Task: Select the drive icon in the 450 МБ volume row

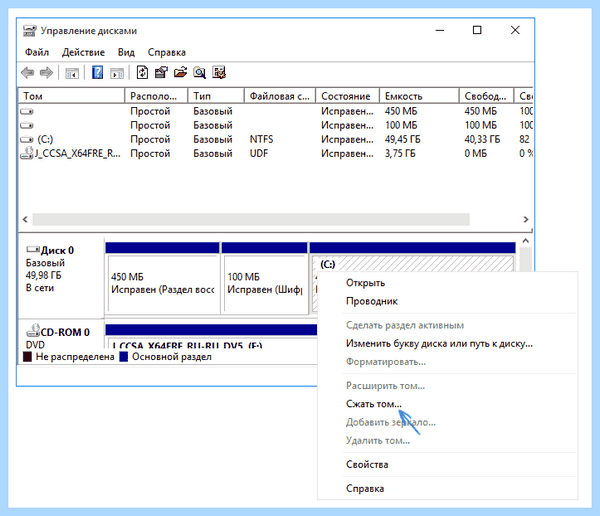Action: coord(27,111)
